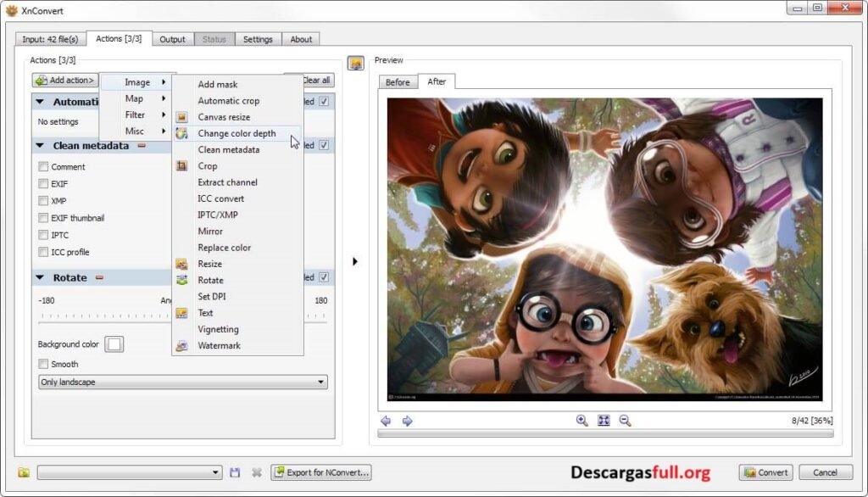Open the Background color swatch
This screenshot has height=497, width=868.
[114, 344]
